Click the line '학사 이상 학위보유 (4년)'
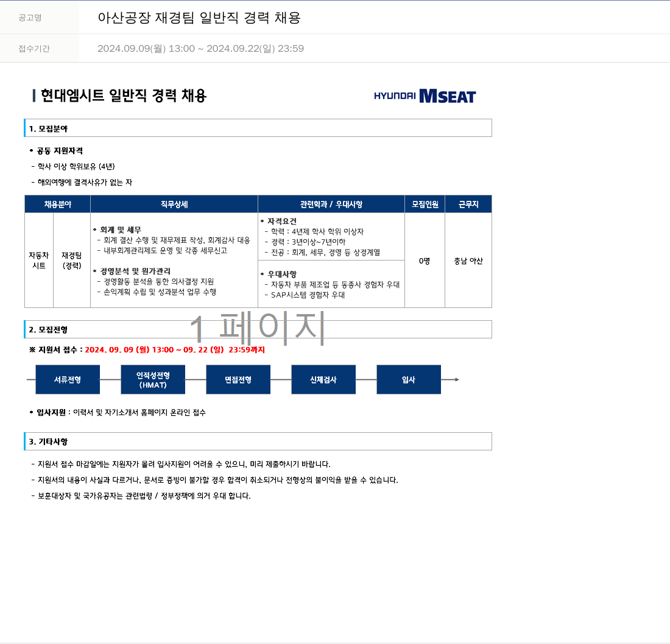Viewport: 670px width, 644px height. pos(76,167)
